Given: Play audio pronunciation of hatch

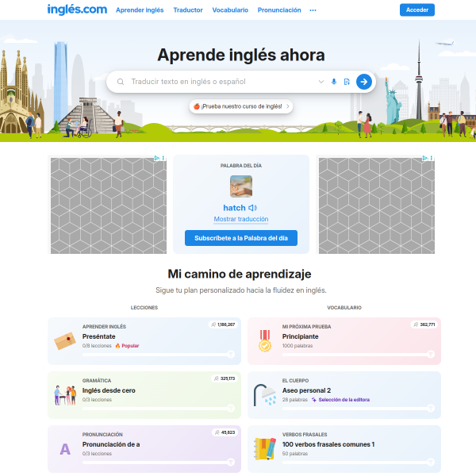Looking at the screenshot, I should pyautogui.click(x=252, y=208).
